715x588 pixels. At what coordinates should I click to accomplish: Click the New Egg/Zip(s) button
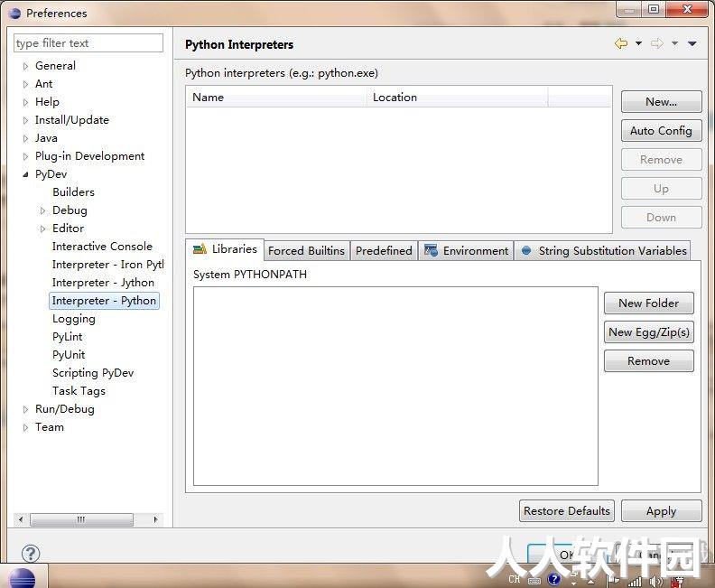[648, 332]
